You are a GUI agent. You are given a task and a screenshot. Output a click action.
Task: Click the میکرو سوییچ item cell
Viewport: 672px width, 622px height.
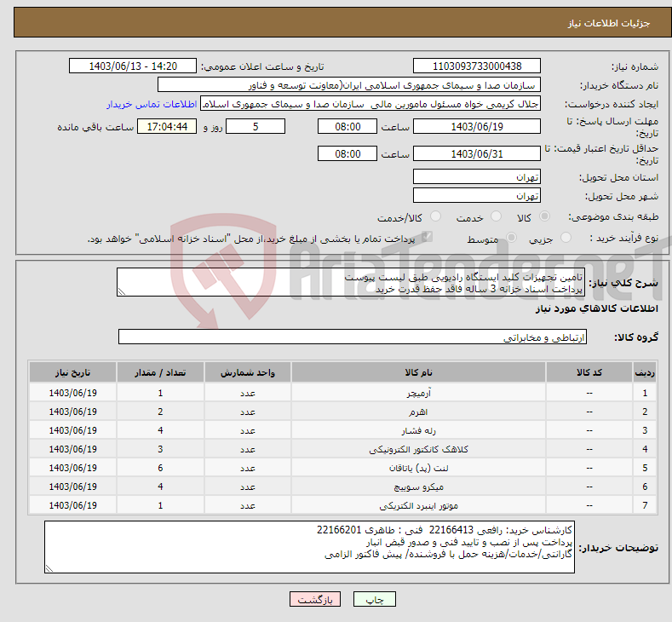(x=418, y=487)
